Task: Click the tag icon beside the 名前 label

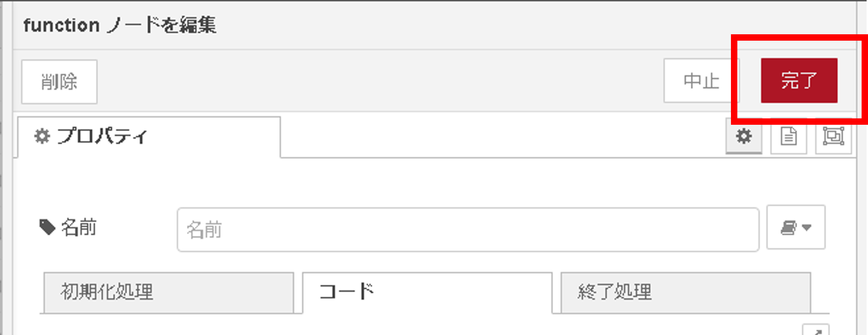Action: coord(48,227)
